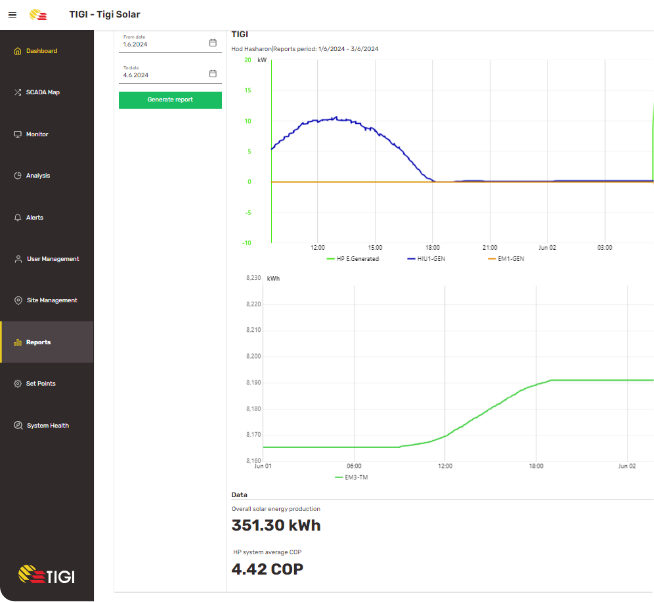This screenshot has width=654, height=602.
Task: Open the hamburger menu icon
Action: [12, 14]
